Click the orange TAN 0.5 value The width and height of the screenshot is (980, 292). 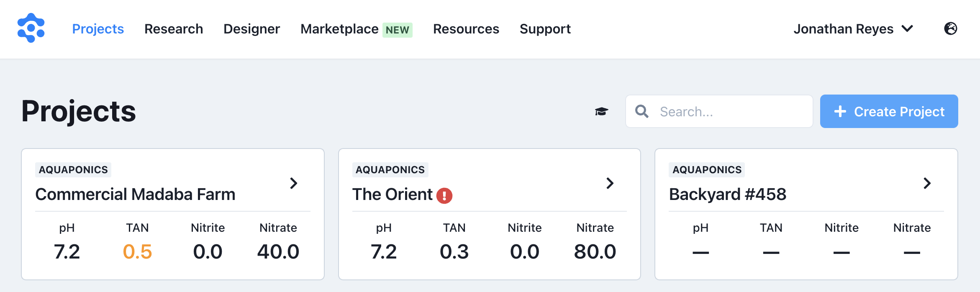coord(137,251)
